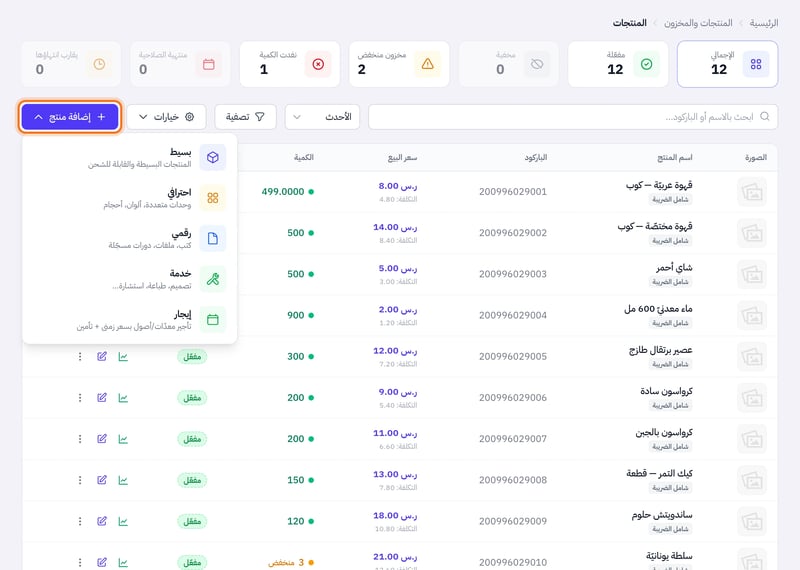Click image placeholder for ماء معدنيّ
This screenshot has width=800, height=570.
[752, 315]
